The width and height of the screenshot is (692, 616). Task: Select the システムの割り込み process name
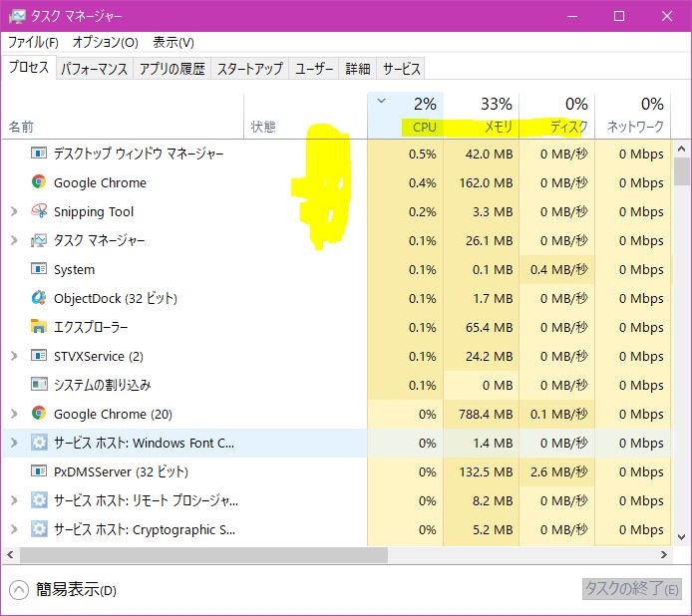pos(103,385)
